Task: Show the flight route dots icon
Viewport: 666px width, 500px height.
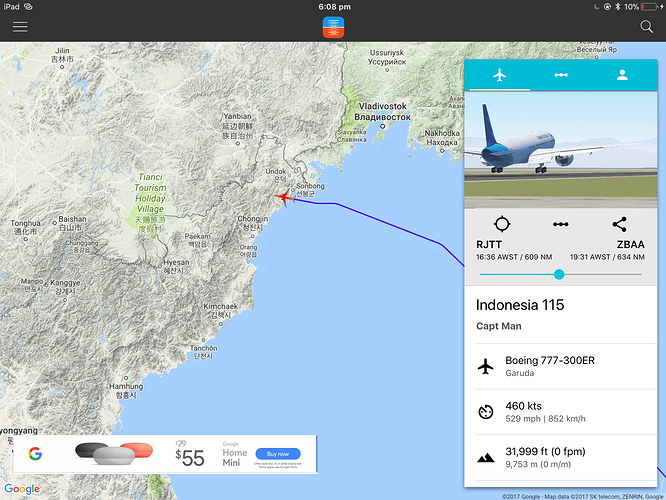Action: point(561,224)
